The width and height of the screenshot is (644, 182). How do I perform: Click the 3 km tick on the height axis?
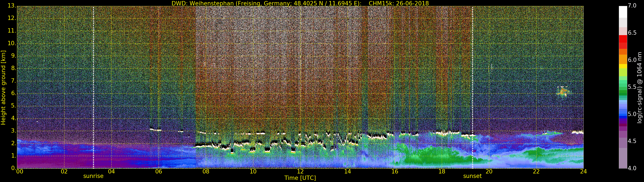click(14, 131)
